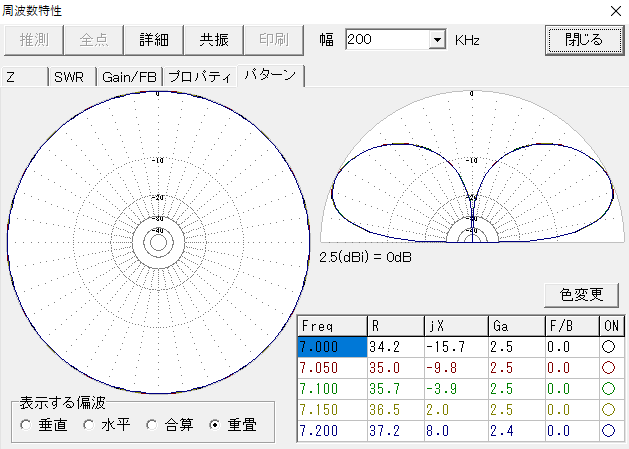Click Ga value 2.4
The width and height of the screenshot is (629, 449).
pos(517,431)
